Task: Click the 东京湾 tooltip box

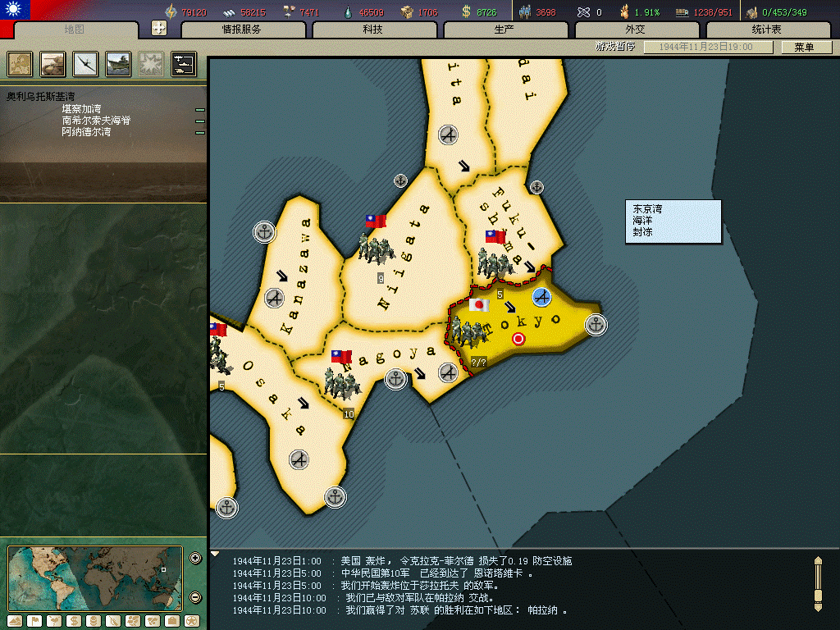Action: point(673,221)
